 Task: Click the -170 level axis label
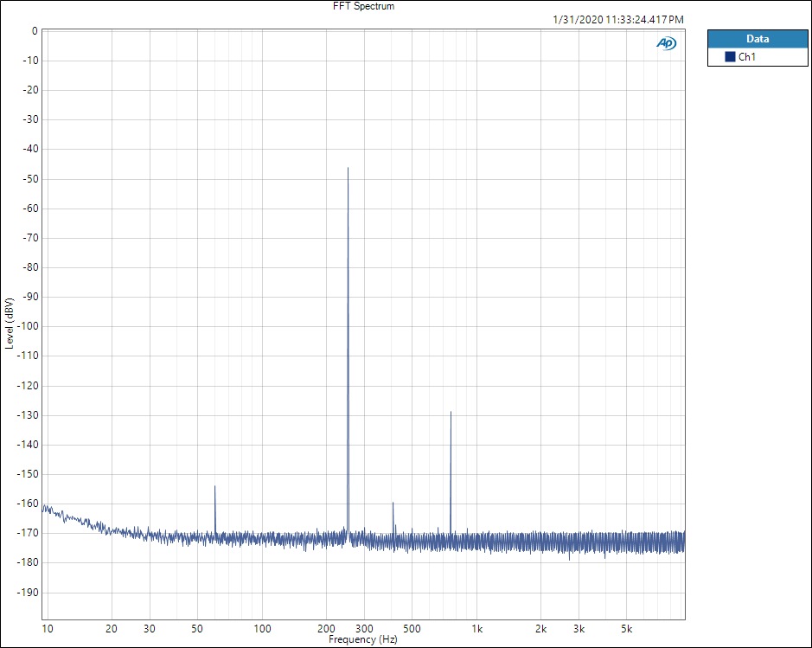coord(28,533)
